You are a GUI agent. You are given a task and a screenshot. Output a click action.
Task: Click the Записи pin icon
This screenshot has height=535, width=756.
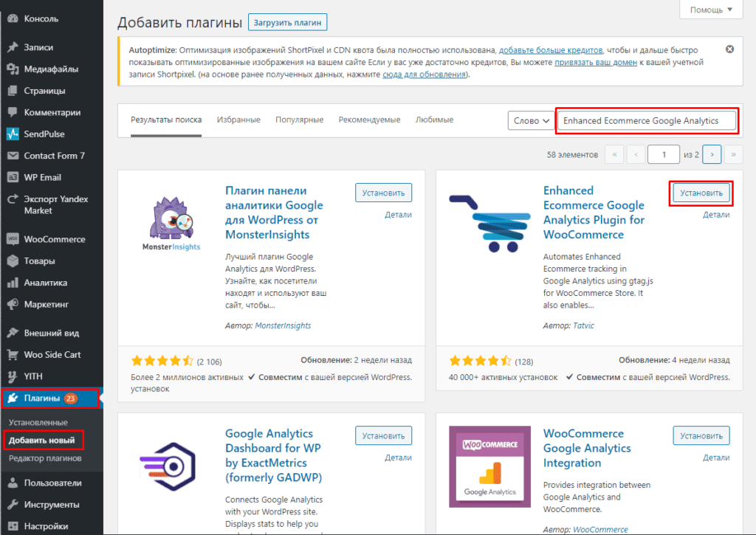coord(13,47)
